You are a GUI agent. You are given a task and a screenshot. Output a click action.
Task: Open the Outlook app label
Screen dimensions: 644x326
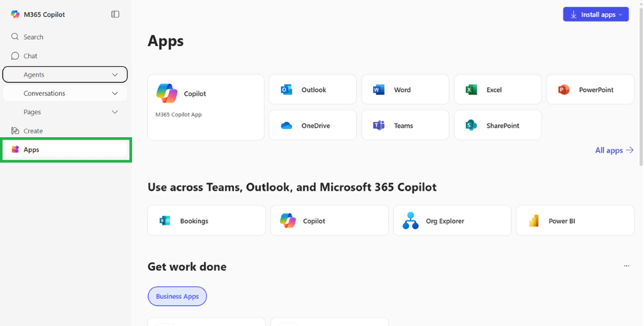[x=314, y=89]
